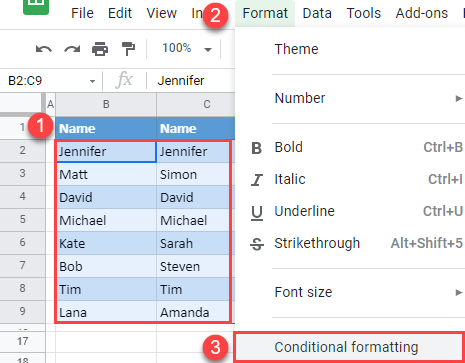465x363 pixels.
Task: Select row 8 header
Action: 22,289
